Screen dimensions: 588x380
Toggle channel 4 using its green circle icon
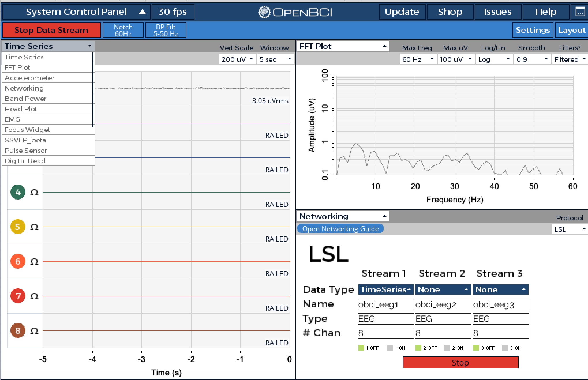tap(18, 192)
